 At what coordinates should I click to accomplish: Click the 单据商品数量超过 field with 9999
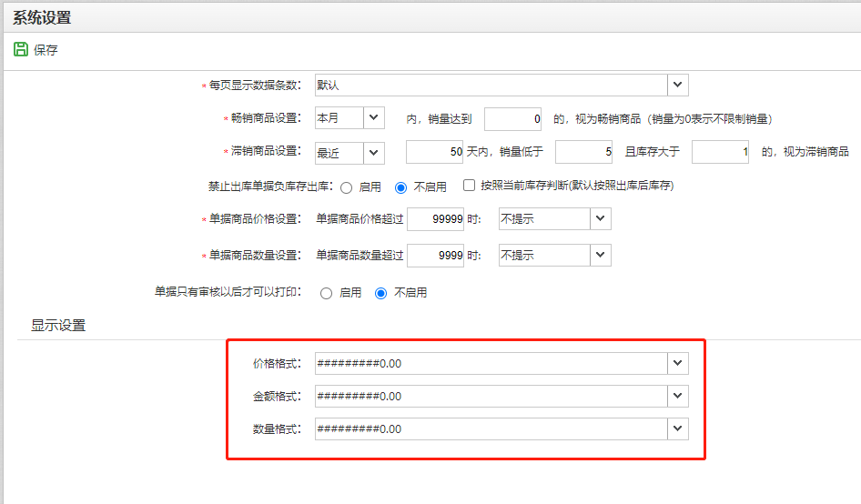(435, 256)
